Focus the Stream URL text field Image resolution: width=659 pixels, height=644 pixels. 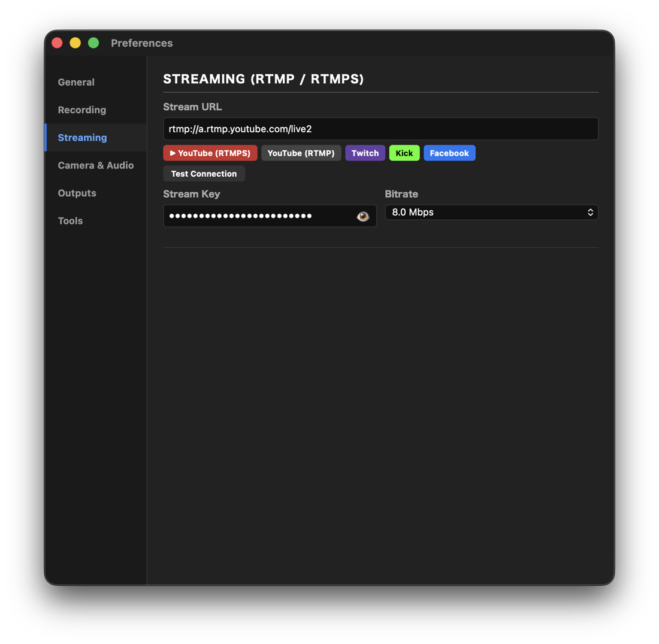coord(380,129)
